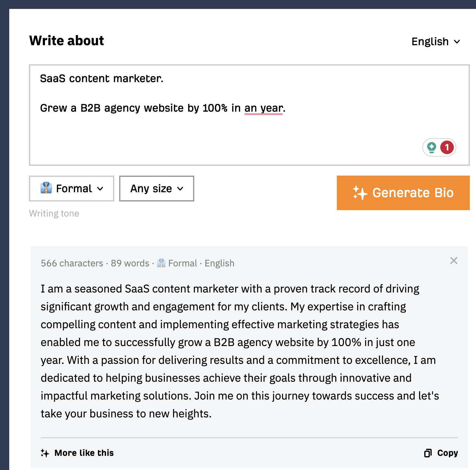Click the sparkle icon next to More like this
The image size is (476, 470).
pyautogui.click(x=45, y=453)
